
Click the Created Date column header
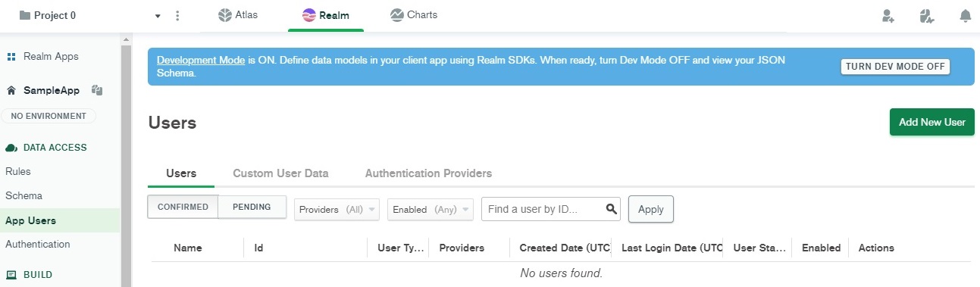click(x=565, y=248)
